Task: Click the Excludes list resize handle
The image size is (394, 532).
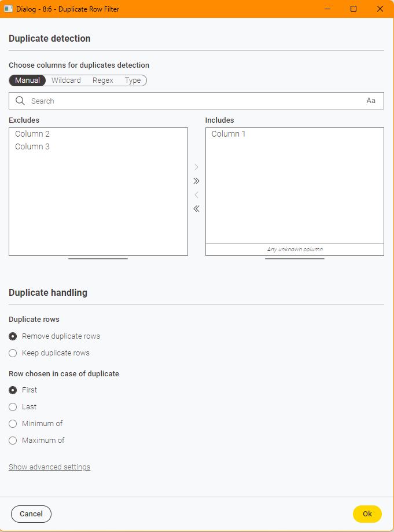Action: pos(98,259)
